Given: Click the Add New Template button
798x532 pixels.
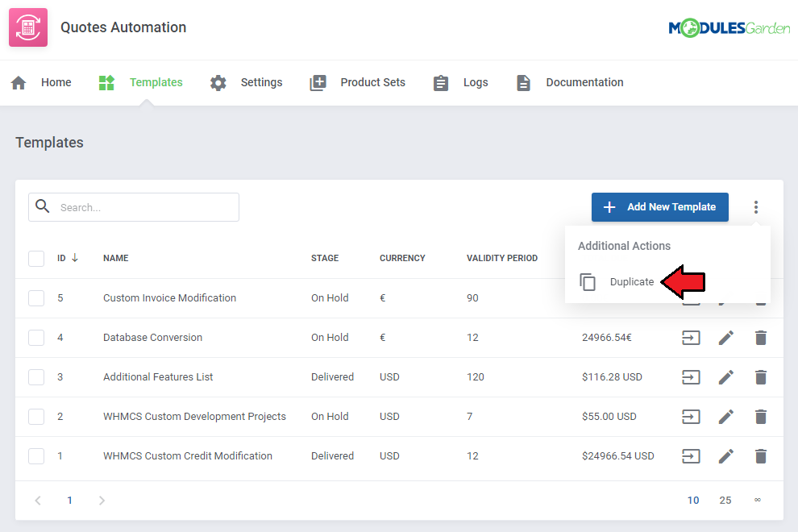Looking at the screenshot, I should (x=659, y=207).
